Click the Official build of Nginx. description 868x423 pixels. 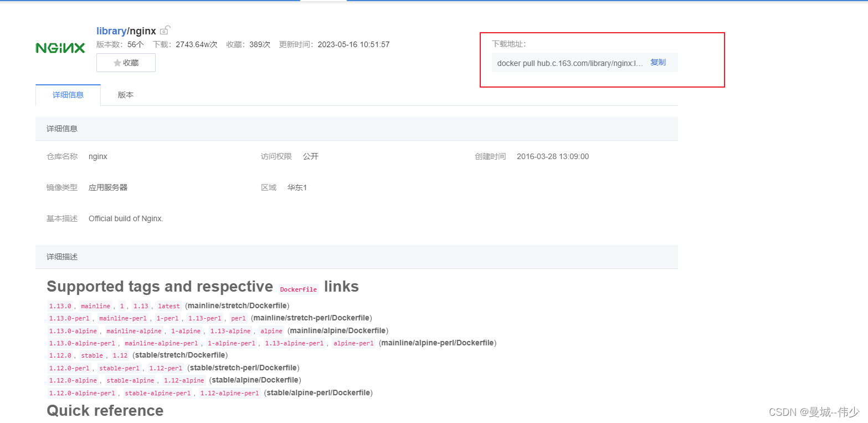126,218
